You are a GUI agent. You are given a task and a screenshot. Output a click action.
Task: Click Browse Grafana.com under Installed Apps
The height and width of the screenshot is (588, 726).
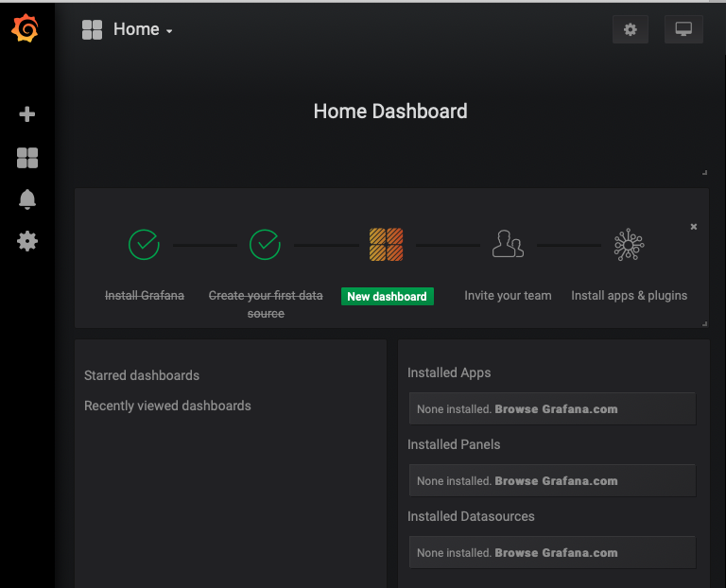556,409
